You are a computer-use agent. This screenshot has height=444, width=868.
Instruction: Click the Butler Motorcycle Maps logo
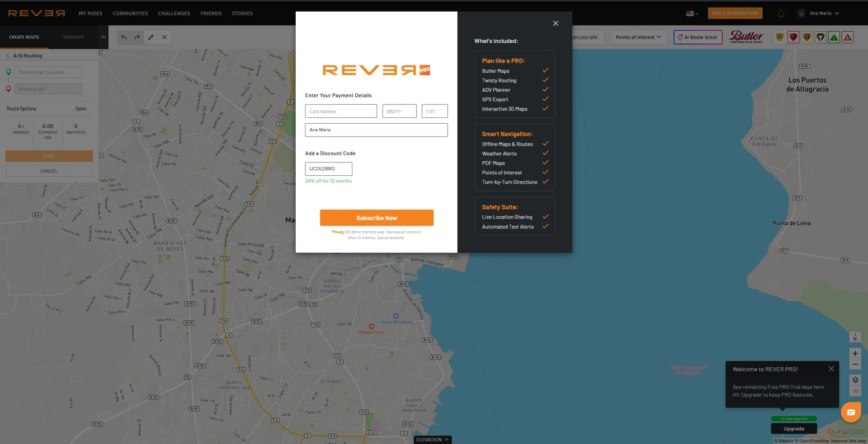coord(747,37)
